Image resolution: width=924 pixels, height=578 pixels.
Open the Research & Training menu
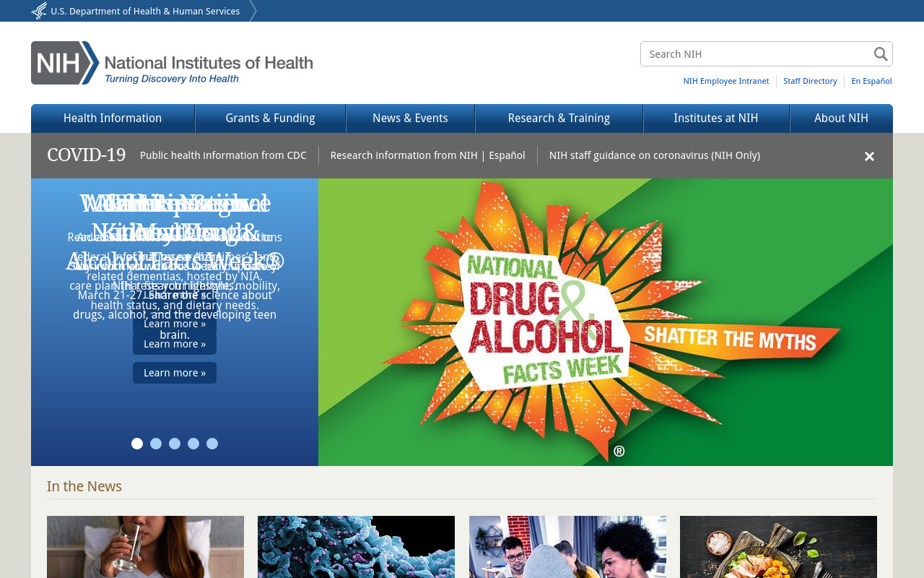coord(559,118)
